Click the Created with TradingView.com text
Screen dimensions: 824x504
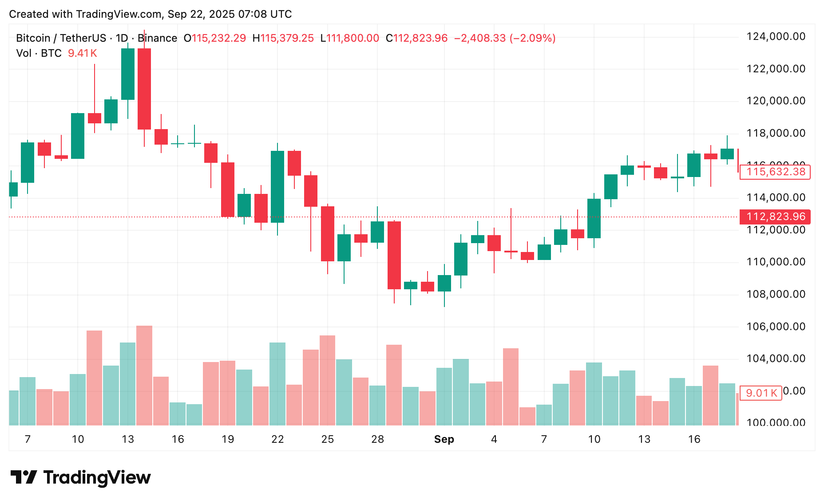click(x=150, y=14)
